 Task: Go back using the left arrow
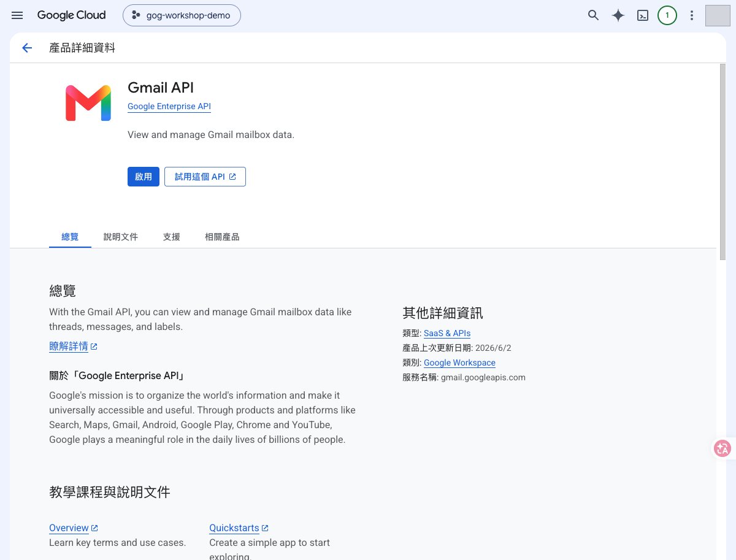coord(27,48)
